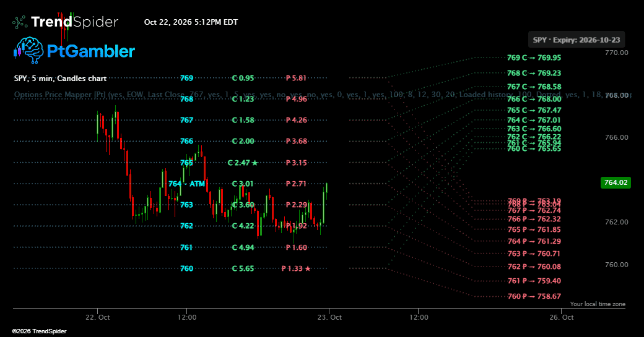Viewport: 644px width, 337px height.
Task: Select the SPY Expiry 2026-10-23 badge
Action: coord(577,40)
